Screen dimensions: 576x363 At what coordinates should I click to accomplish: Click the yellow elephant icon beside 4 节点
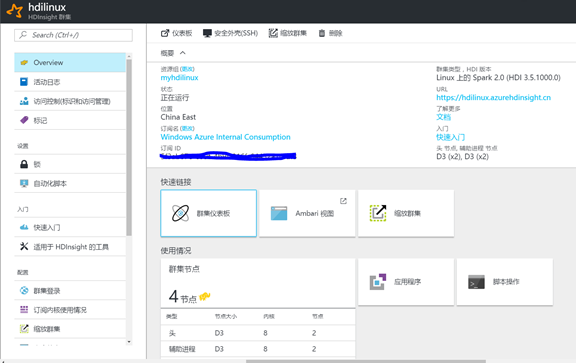point(205,296)
